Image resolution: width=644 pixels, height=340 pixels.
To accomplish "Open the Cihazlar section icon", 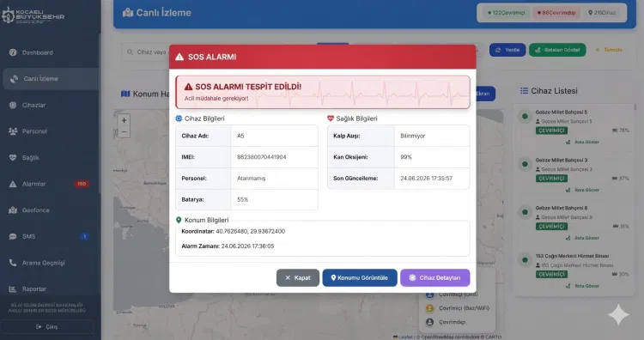I will coord(13,105).
